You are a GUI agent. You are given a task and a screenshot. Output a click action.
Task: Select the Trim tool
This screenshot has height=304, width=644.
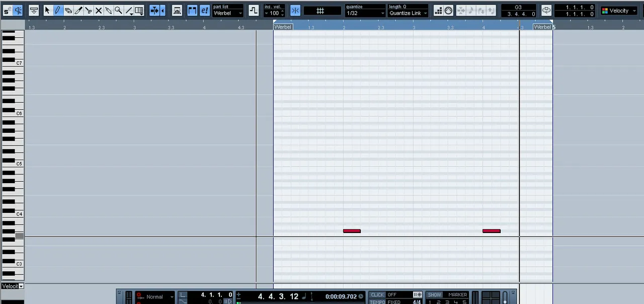78,11
